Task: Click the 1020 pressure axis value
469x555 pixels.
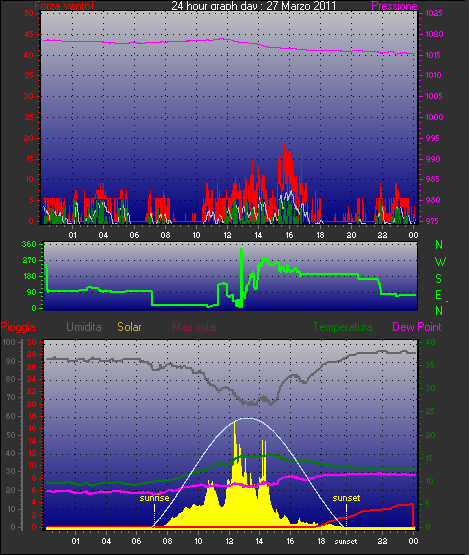Action: coord(434,34)
